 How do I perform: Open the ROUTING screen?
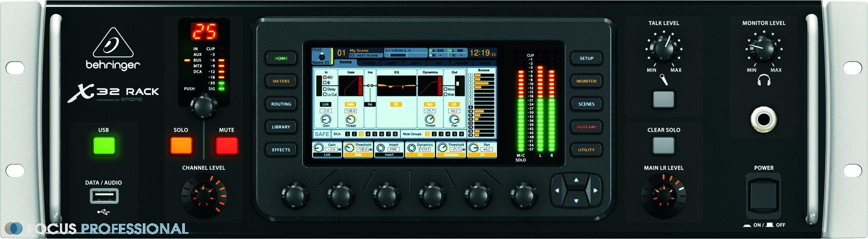[281, 104]
